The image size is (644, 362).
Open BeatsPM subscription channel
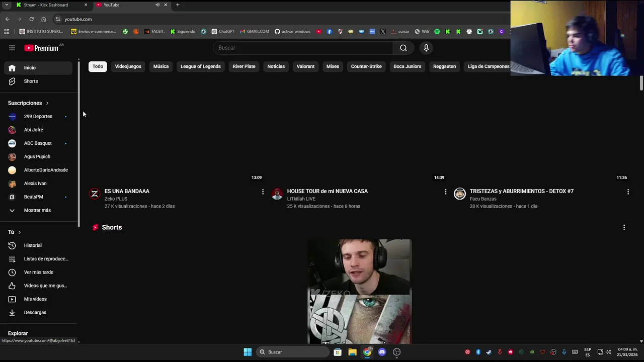[38, 197]
